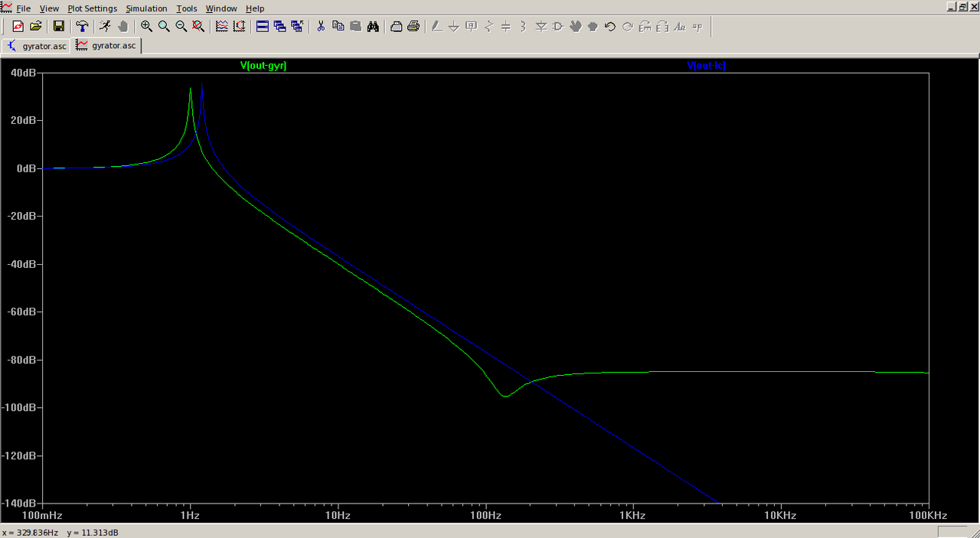Click the cursor coordinates in status bar
The height and width of the screenshot is (538, 980).
tap(60, 533)
